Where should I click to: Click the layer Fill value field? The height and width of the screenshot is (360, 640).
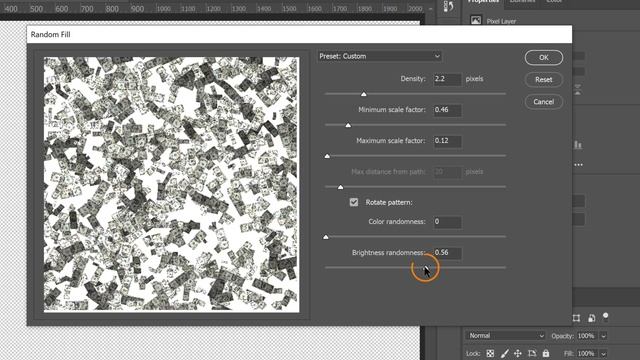click(586, 353)
